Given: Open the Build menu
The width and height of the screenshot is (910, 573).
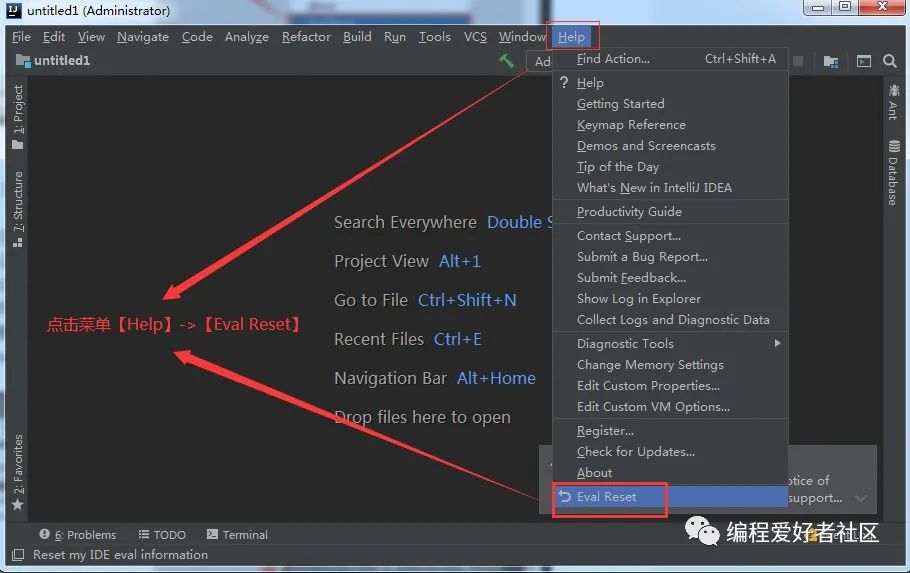Looking at the screenshot, I should click(x=357, y=37).
